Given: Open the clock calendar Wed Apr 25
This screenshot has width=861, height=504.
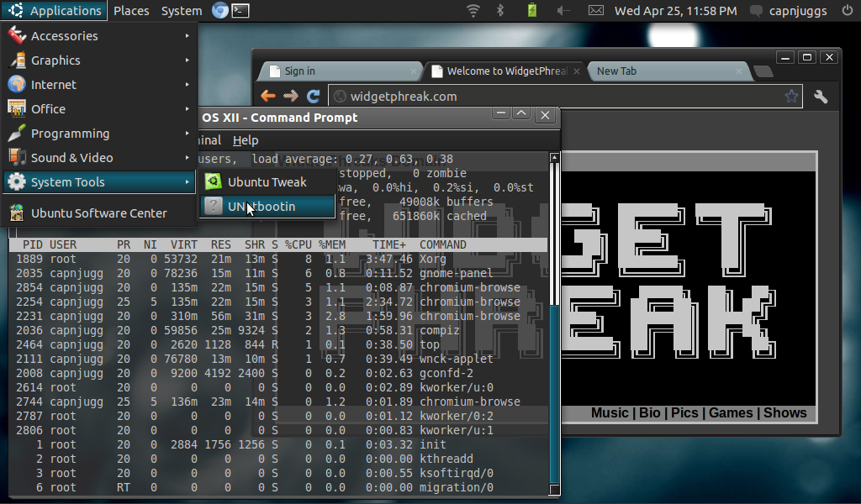Looking at the screenshot, I should point(675,11).
